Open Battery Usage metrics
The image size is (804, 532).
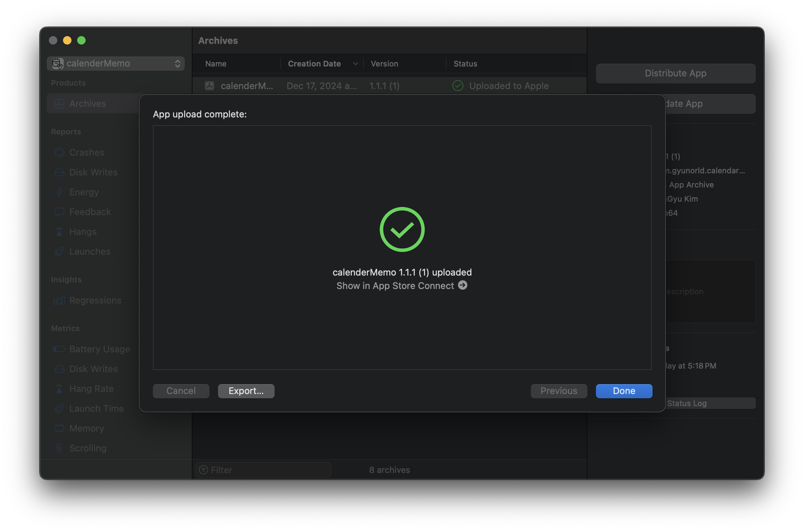pyautogui.click(x=99, y=349)
